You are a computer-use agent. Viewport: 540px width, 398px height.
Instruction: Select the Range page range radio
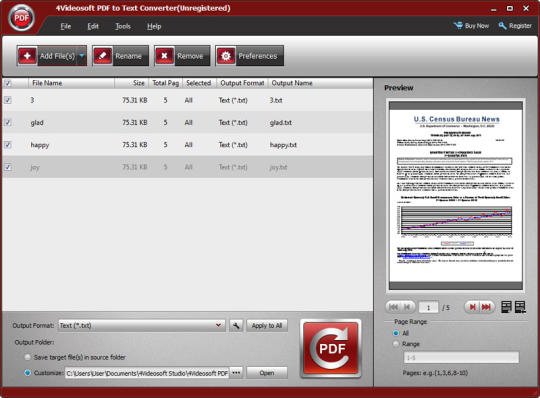click(396, 344)
